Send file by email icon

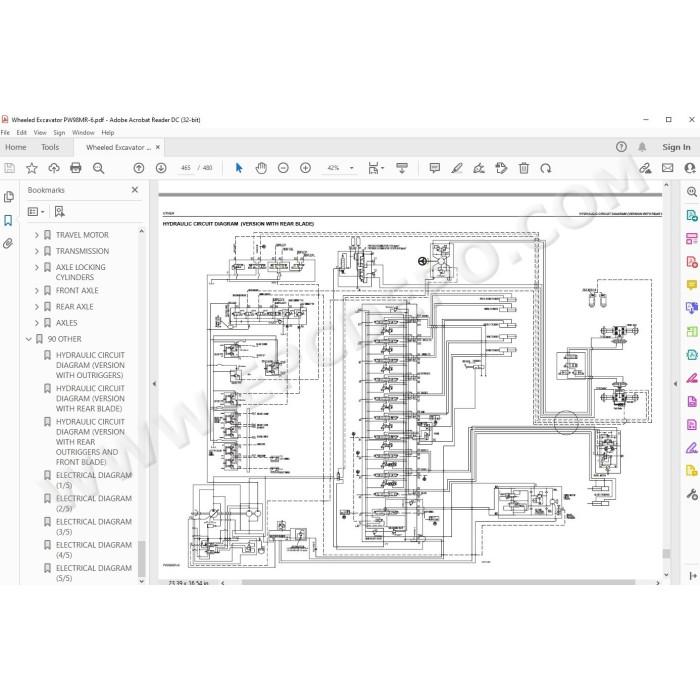click(667, 168)
